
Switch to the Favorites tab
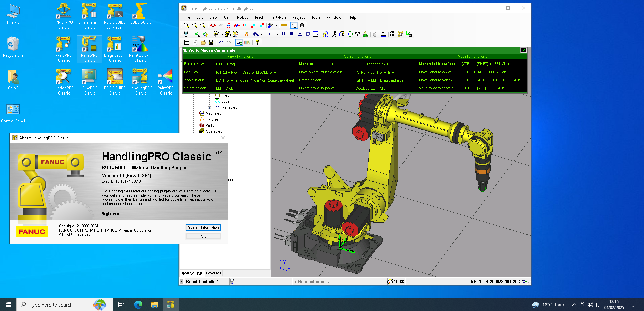[213, 273]
